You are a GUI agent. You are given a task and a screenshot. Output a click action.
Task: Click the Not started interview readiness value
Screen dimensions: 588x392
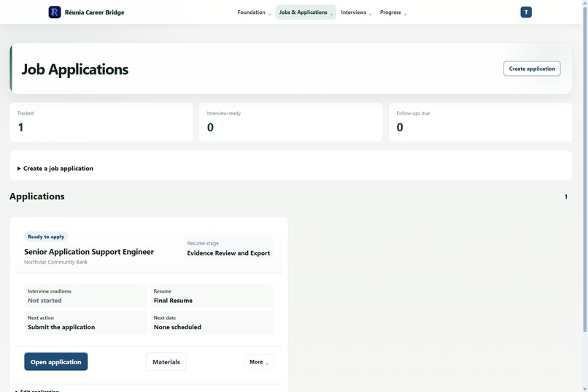pyautogui.click(x=45, y=301)
